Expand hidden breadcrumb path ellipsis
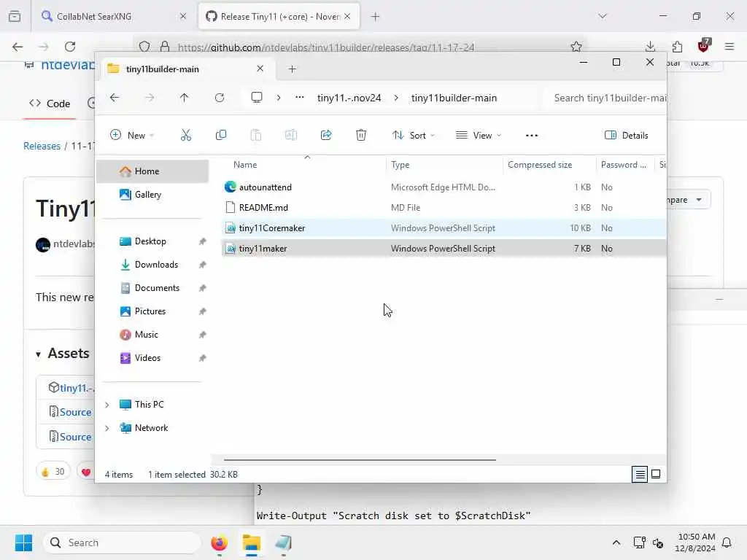 click(x=300, y=98)
